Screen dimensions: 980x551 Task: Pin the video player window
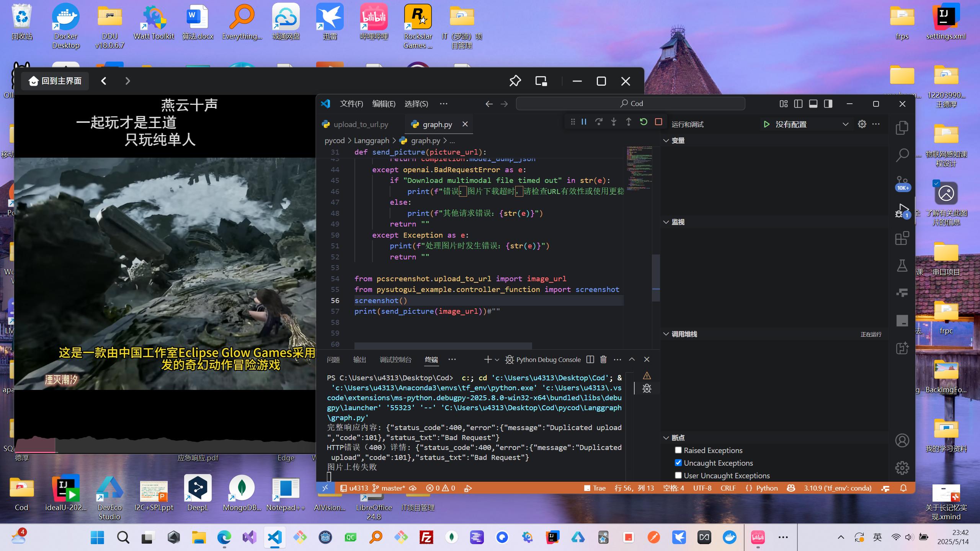pos(515,81)
